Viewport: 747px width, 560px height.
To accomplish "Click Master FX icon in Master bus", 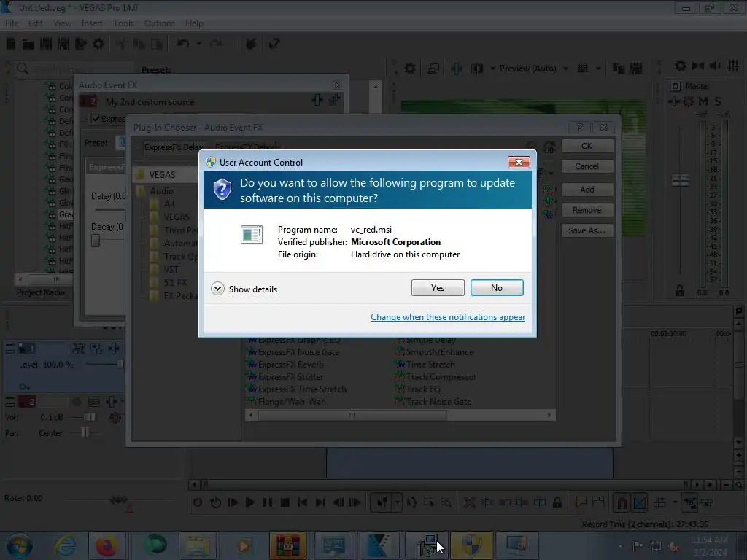I will (673, 101).
